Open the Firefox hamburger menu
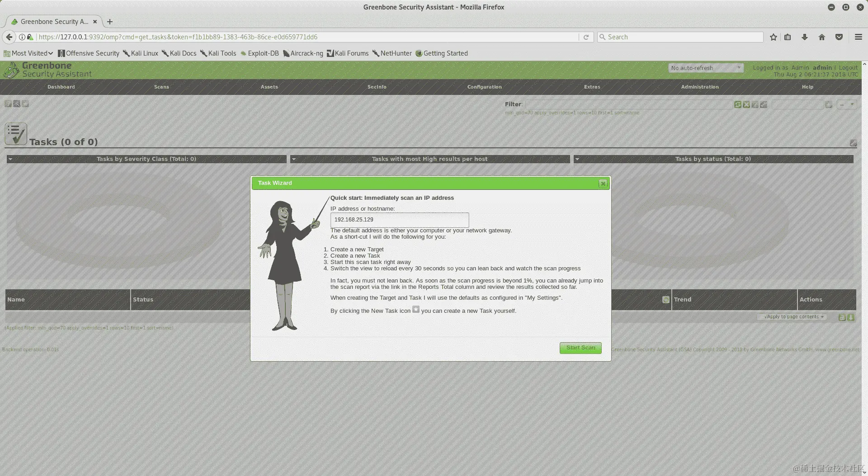Image resolution: width=868 pixels, height=476 pixels. point(859,37)
